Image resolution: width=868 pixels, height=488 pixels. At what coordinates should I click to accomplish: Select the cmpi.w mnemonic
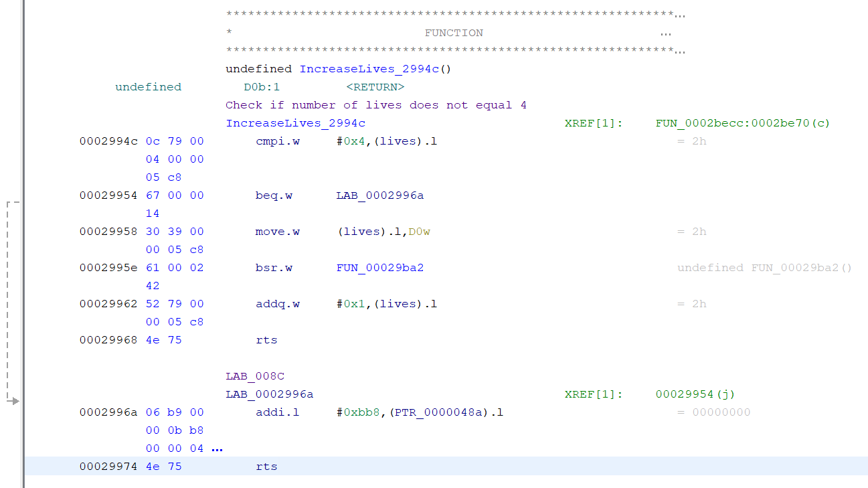pos(278,141)
